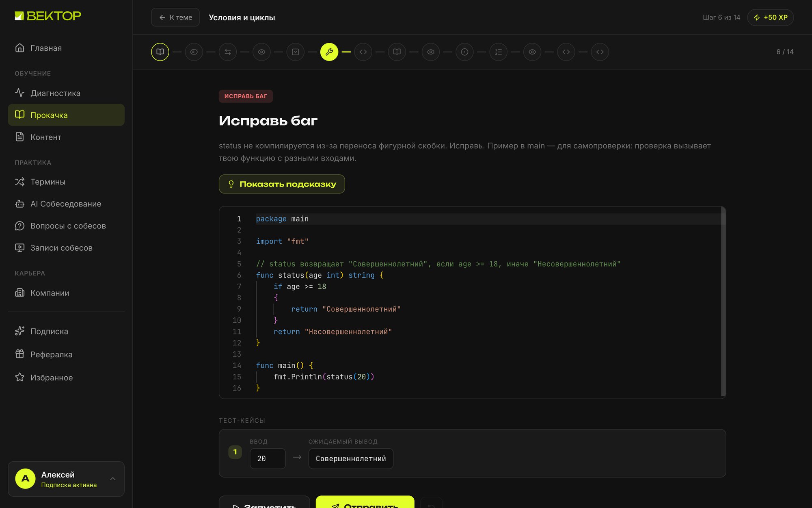Expand the Алексей profile menu chevron

point(113,479)
